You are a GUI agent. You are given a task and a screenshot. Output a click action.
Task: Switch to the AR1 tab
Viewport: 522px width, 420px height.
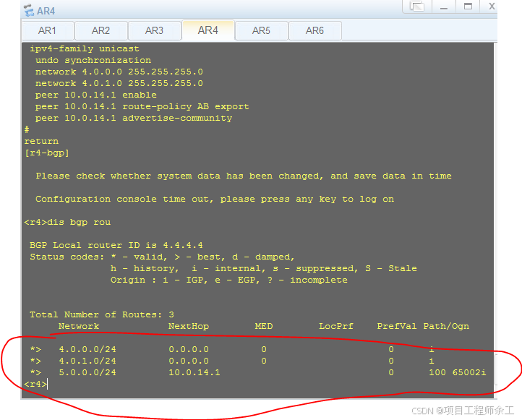48,30
